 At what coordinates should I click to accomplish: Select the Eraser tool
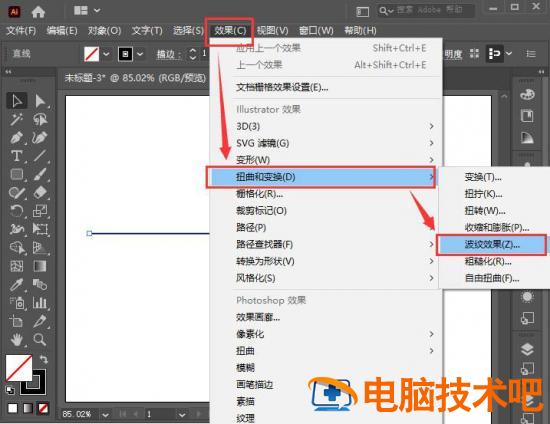[40, 192]
